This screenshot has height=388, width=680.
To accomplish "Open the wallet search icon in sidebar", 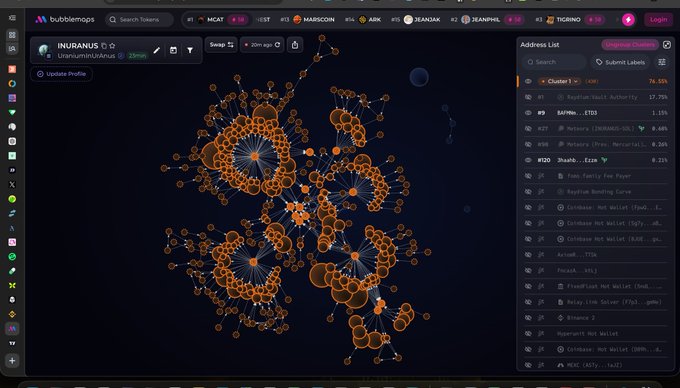I will (x=12, y=49).
